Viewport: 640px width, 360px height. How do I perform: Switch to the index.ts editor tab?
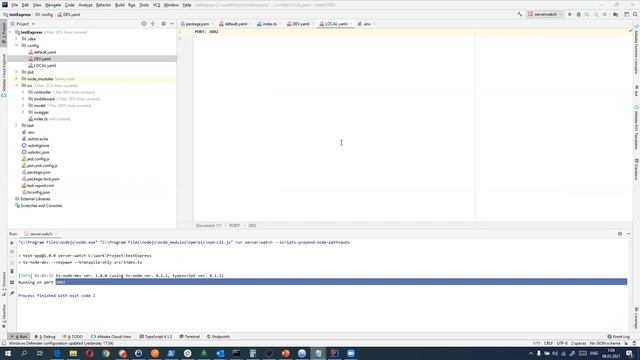pyautogui.click(x=269, y=24)
